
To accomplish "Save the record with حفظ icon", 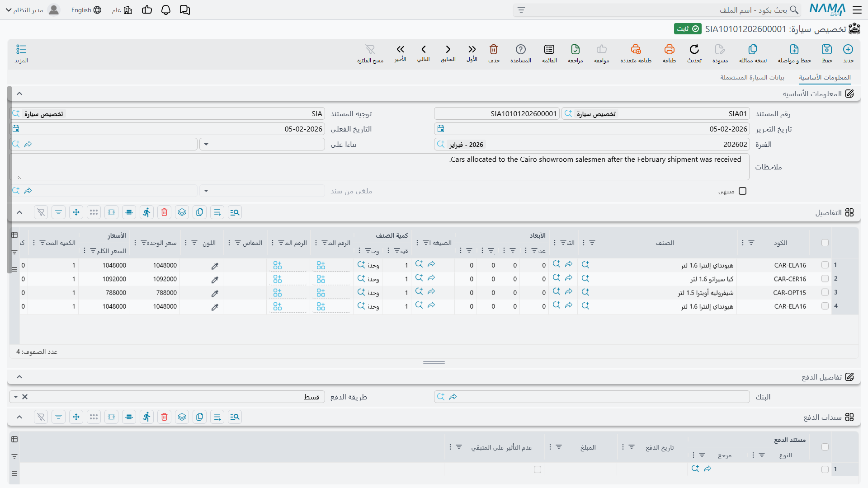I will (827, 54).
